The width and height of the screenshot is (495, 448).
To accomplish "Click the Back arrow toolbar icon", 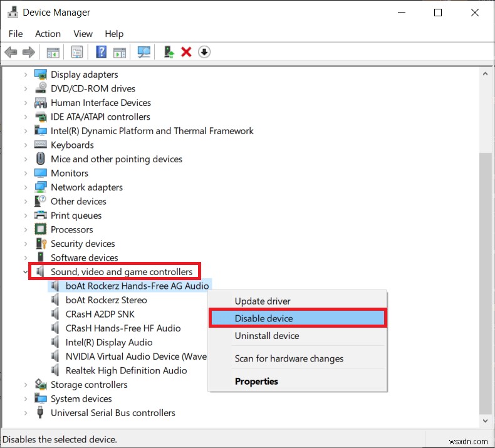I will 11,52.
